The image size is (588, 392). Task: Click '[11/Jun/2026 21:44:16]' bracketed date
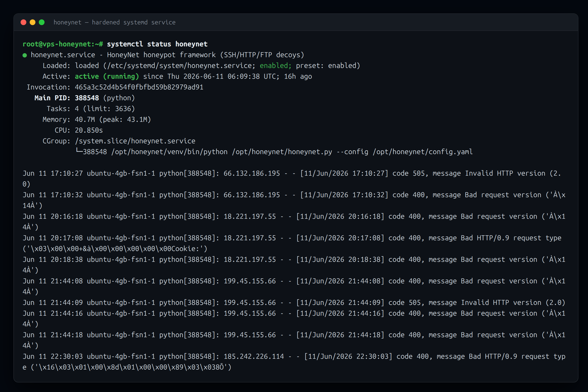(340, 313)
